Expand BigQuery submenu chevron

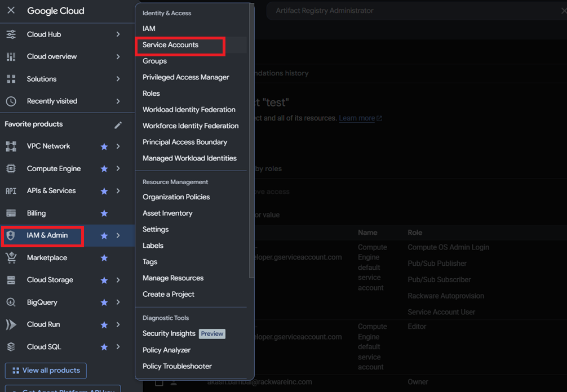(118, 302)
